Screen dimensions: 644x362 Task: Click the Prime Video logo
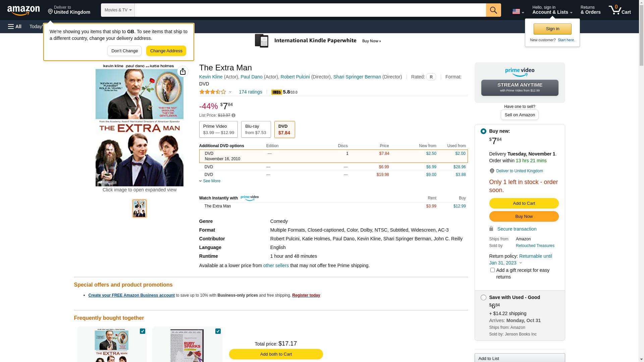(x=520, y=72)
